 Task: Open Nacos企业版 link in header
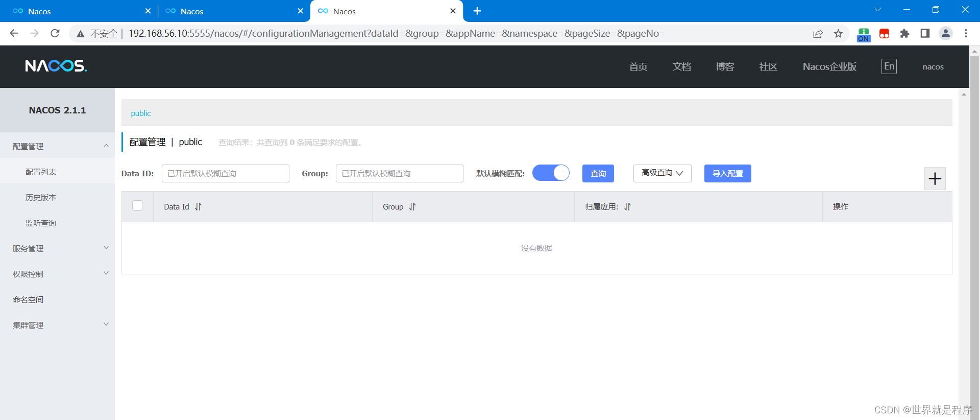point(829,66)
